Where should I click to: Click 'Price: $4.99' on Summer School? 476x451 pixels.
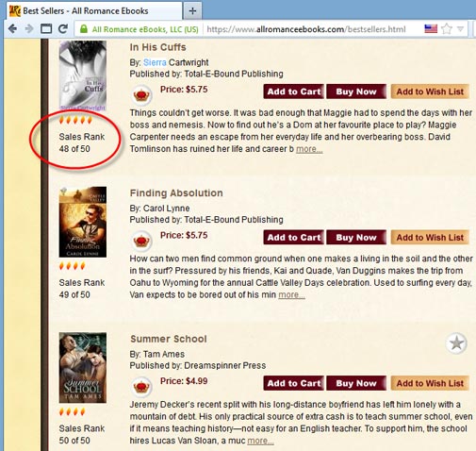click(x=184, y=381)
